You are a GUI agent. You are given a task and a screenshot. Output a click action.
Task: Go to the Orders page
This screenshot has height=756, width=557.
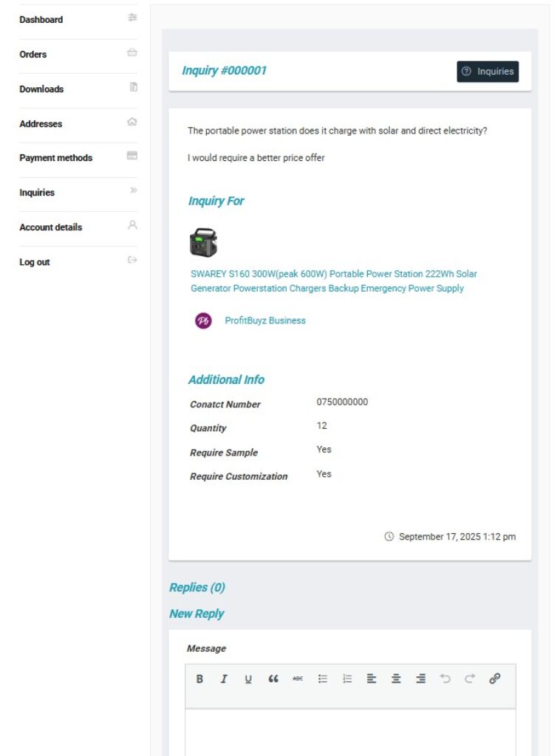pos(33,55)
